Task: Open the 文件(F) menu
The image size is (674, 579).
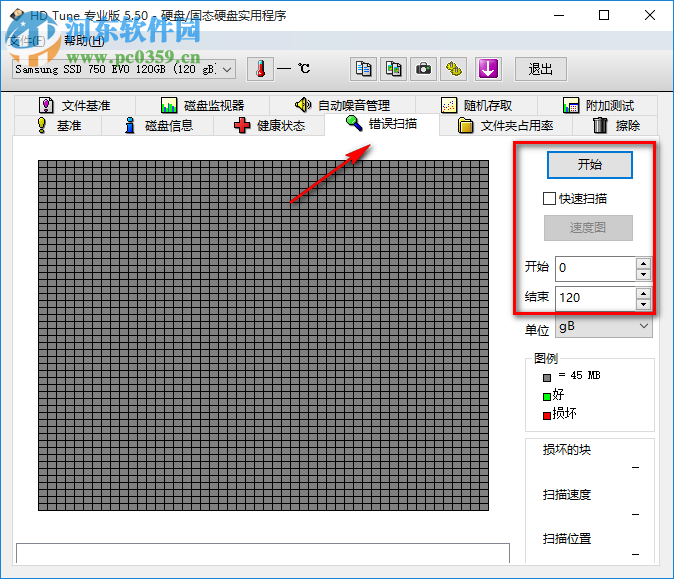Action: [27, 41]
